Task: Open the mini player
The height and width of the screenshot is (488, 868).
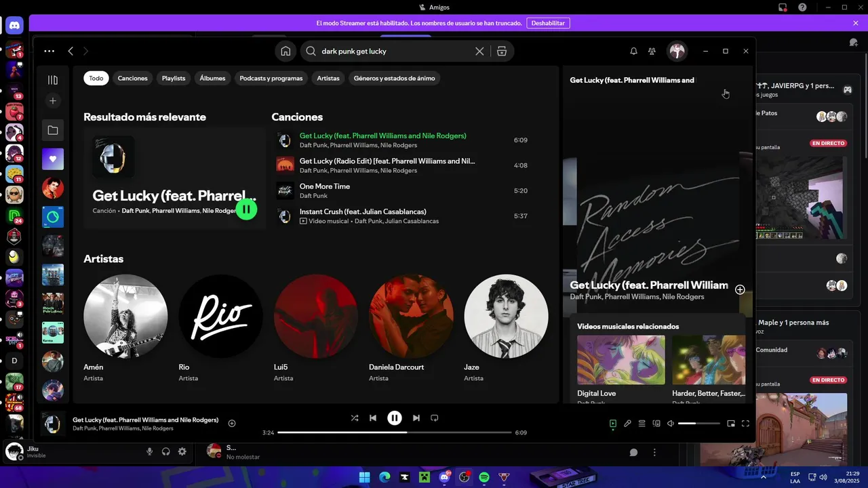Action: pyautogui.click(x=731, y=424)
